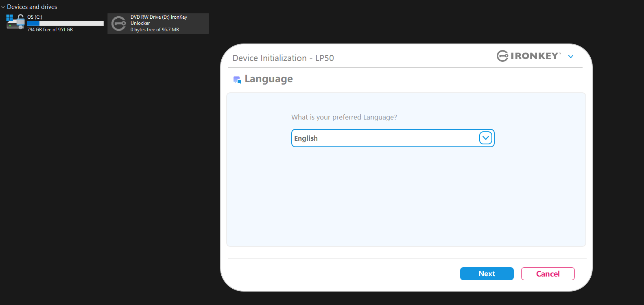The image size is (644, 305).
Task: Click the 0 bytes free of 96.7 MB text
Action: point(155,30)
